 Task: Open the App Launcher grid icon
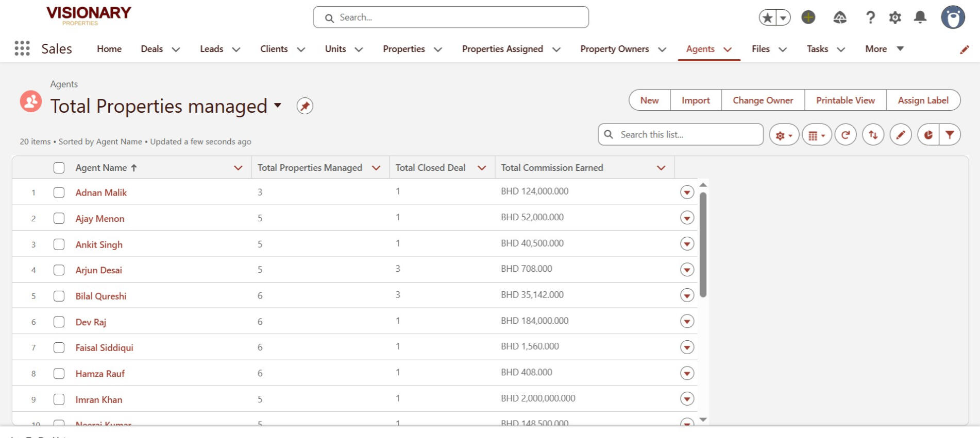[x=22, y=48]
